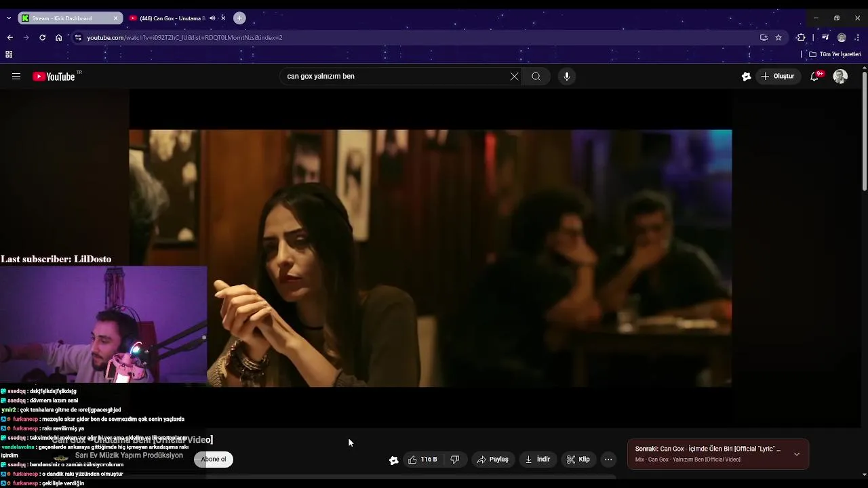Screen dimensions: 868x488
Task: Download the video with İndir
Action: coord(538,460)
